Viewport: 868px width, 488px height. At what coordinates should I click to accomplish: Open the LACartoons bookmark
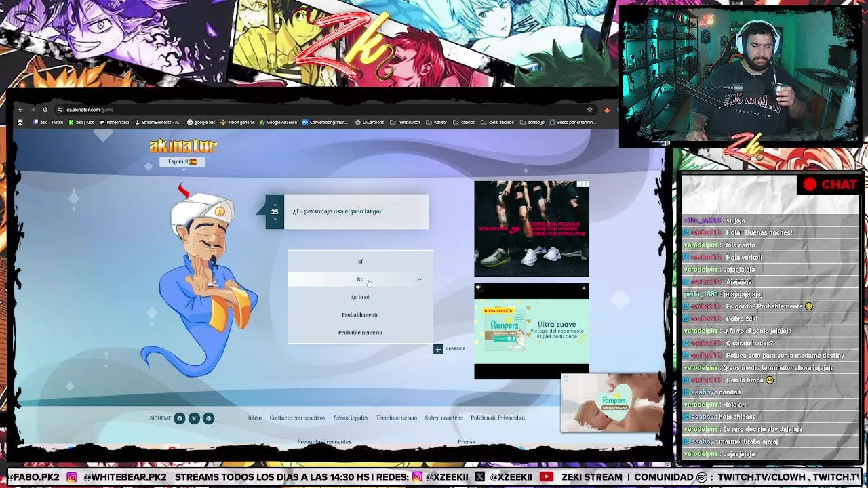point(370,123)
